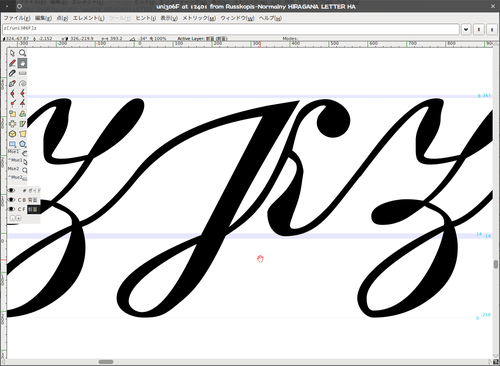
Task: Select the freehand pencil draw tool
Action: (12, 63)
